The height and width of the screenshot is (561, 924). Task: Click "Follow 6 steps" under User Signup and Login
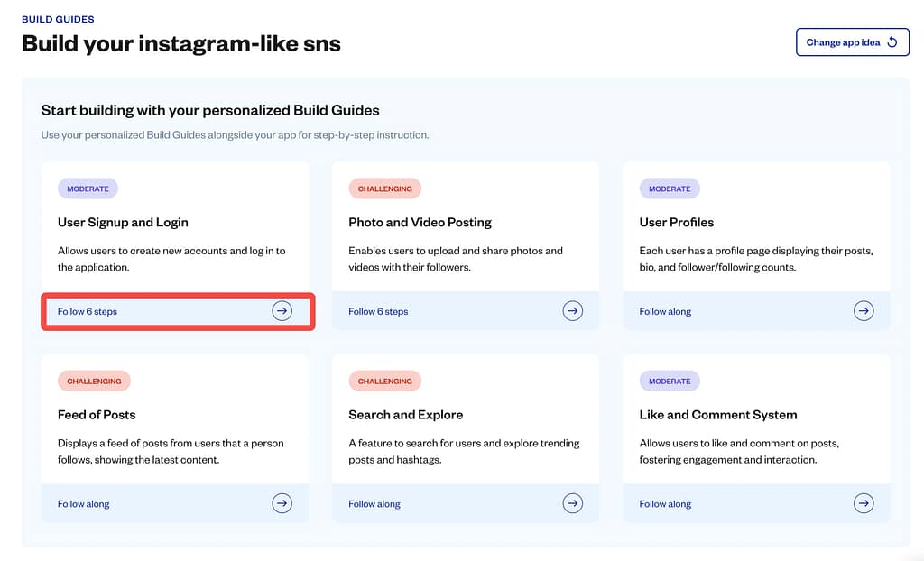click(88, 312)
